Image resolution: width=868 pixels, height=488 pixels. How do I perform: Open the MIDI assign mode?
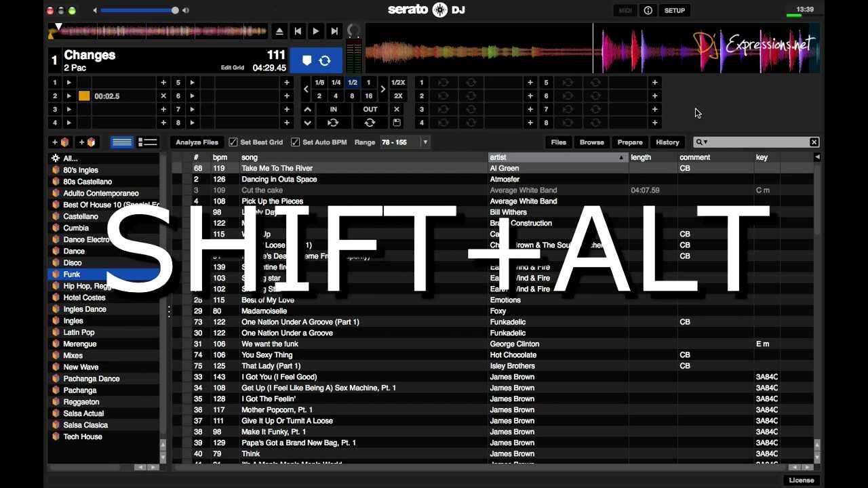click(x=625, y=10)
